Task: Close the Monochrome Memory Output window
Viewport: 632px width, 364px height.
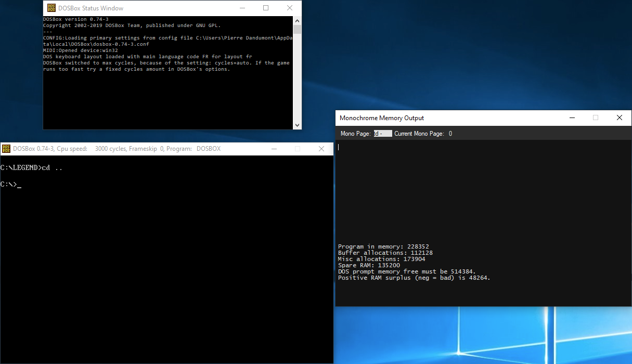Action: click(x=620, y=118)
